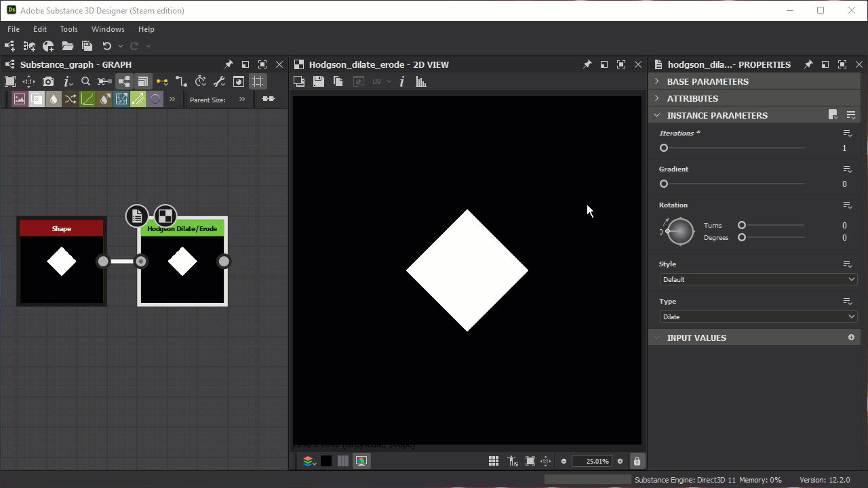Open the timing display options dropdown
The height and width of the screenshot is (488, 868).
[201, 81]
